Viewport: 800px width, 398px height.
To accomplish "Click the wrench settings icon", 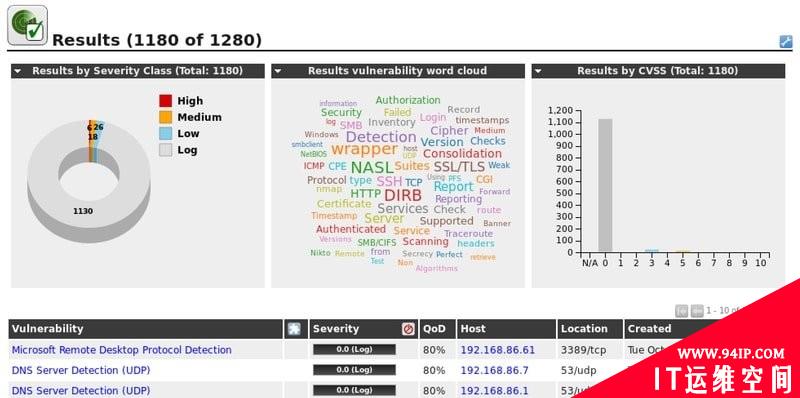I will coord(786,41).
